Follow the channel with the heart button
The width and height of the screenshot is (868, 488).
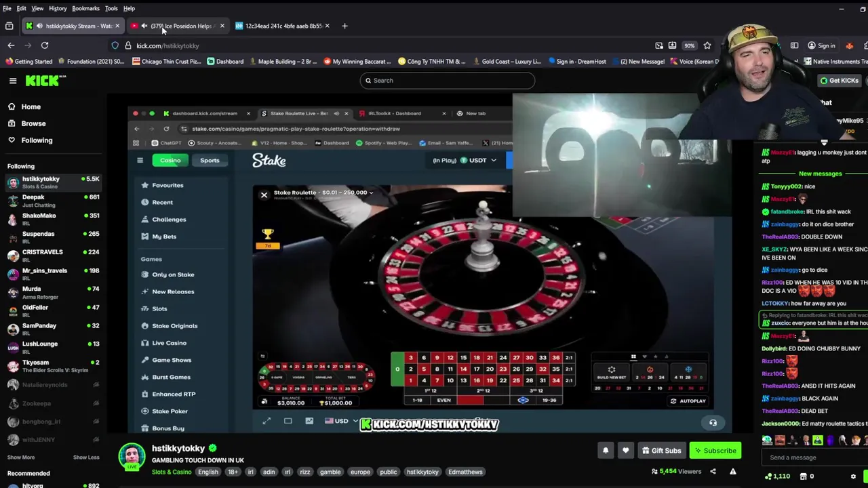tap(626, 451)
